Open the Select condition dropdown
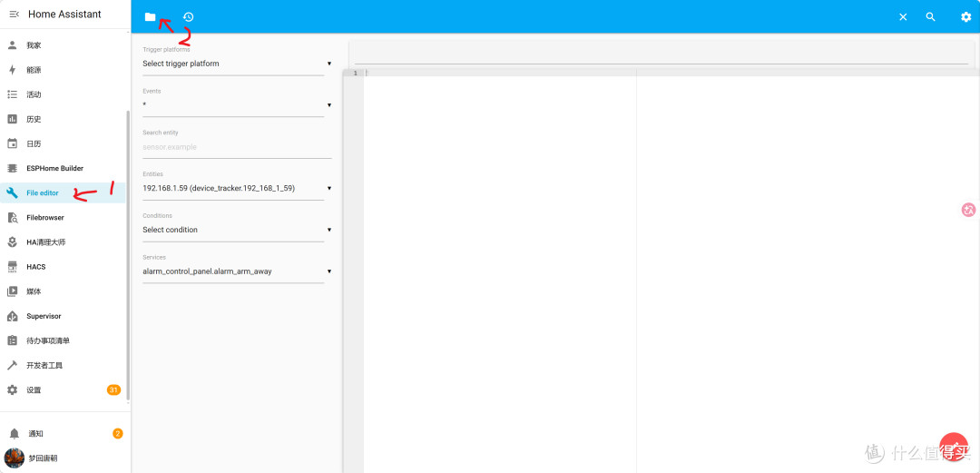 click(x=237, y=230)
